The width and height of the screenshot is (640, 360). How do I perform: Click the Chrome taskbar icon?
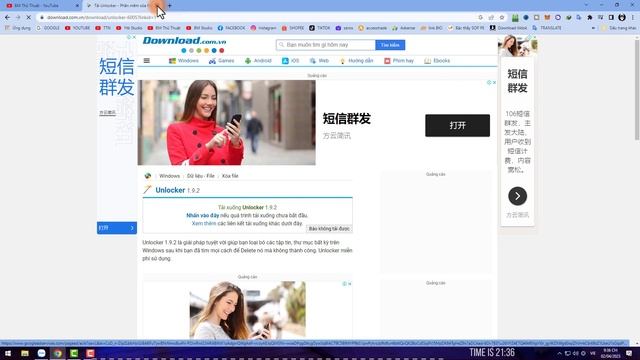[58, 353]
